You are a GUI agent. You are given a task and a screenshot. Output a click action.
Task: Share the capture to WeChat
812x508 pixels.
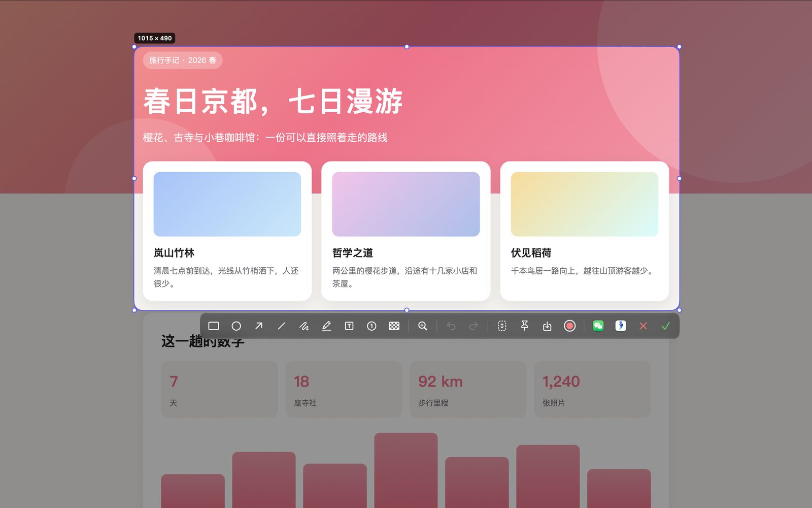pos(598,326)
